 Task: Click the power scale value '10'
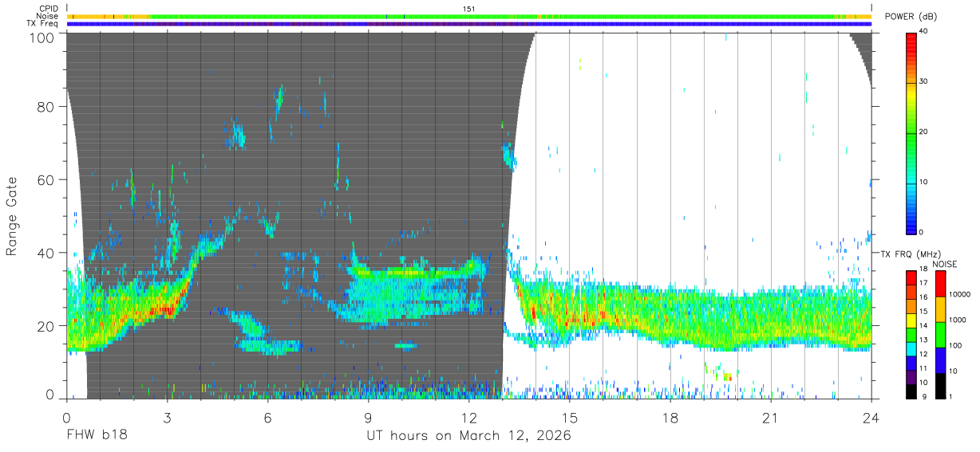pos(923,182)
